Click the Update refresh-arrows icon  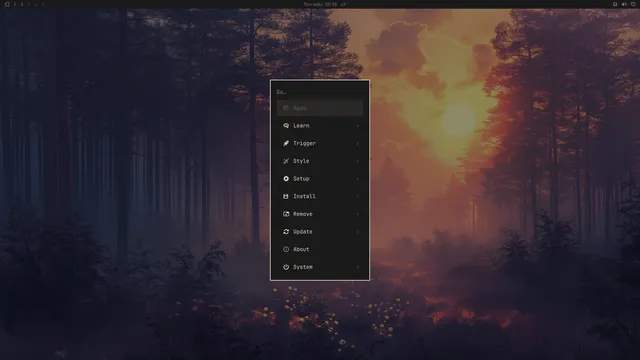286,231
